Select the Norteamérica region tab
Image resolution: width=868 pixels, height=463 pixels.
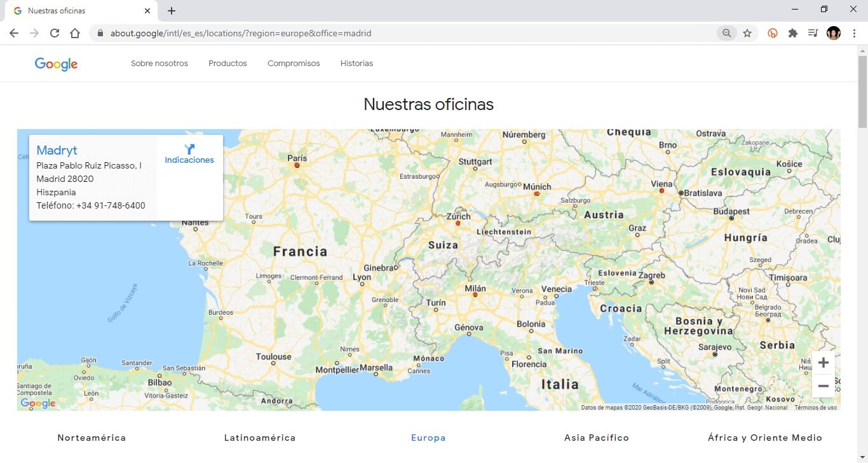tap(92, 438)
